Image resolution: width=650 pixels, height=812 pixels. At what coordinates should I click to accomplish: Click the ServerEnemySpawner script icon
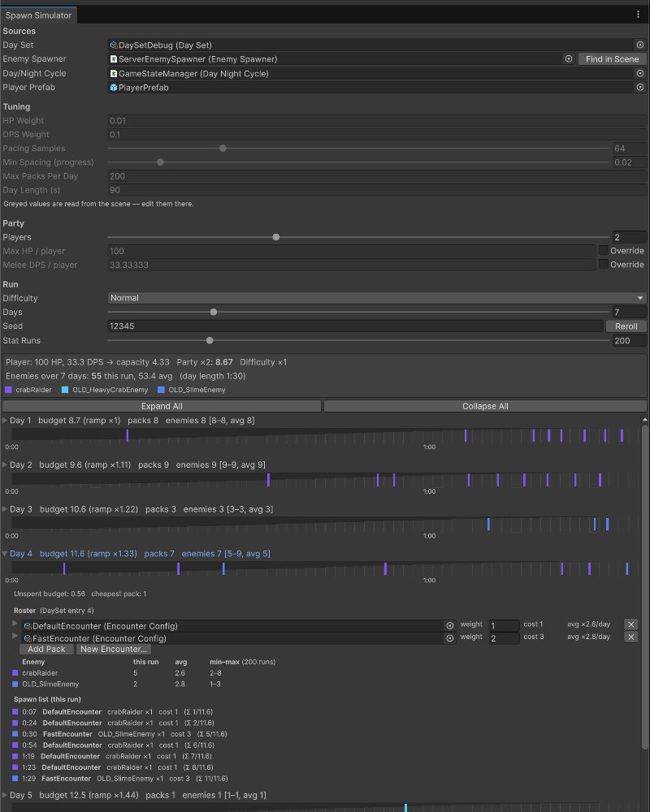tap(114, 59)
